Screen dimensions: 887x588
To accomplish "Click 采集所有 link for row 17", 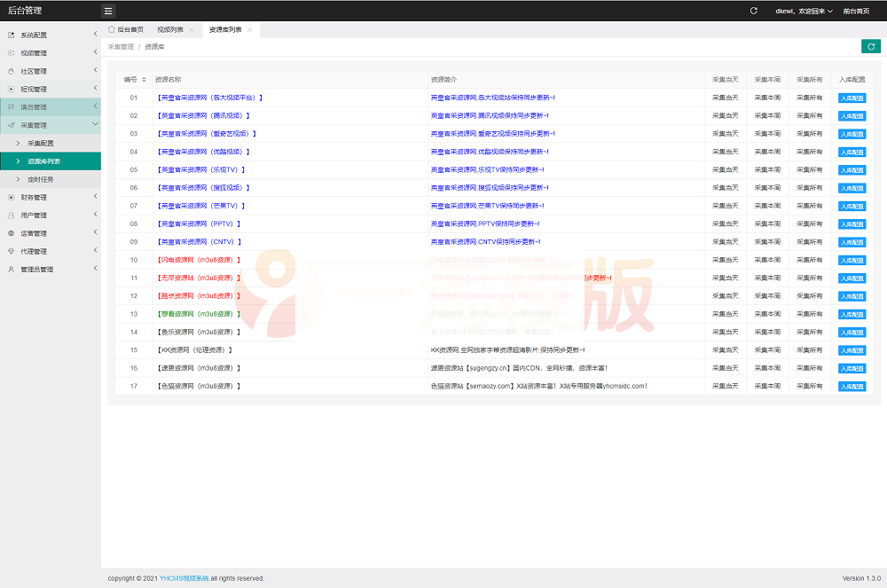I will tap(809, 386).
